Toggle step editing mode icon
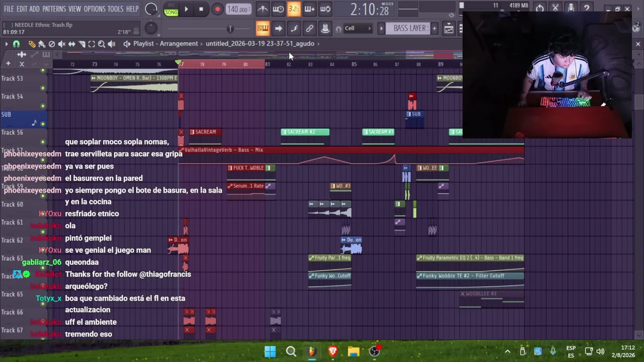The height and width of the screenshot is (362, 644). coord(294,28)
